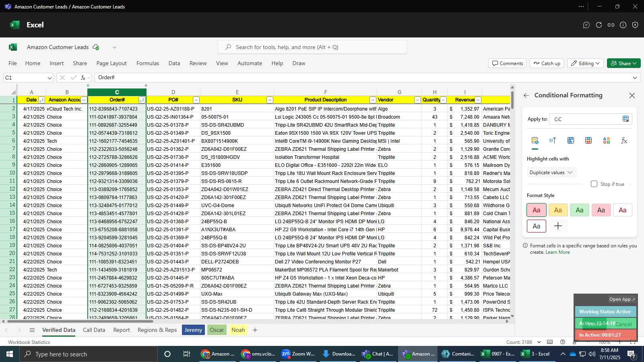Viewport: 644px width, 362px height.
Task: Click Workbook Statistics in status bar
Action: (x=29, y=342)
